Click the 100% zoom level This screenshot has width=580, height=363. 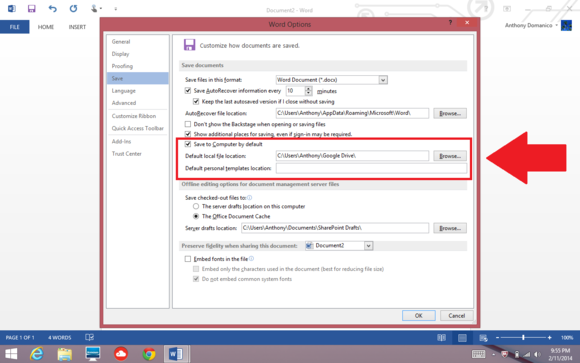click(567, 337)
